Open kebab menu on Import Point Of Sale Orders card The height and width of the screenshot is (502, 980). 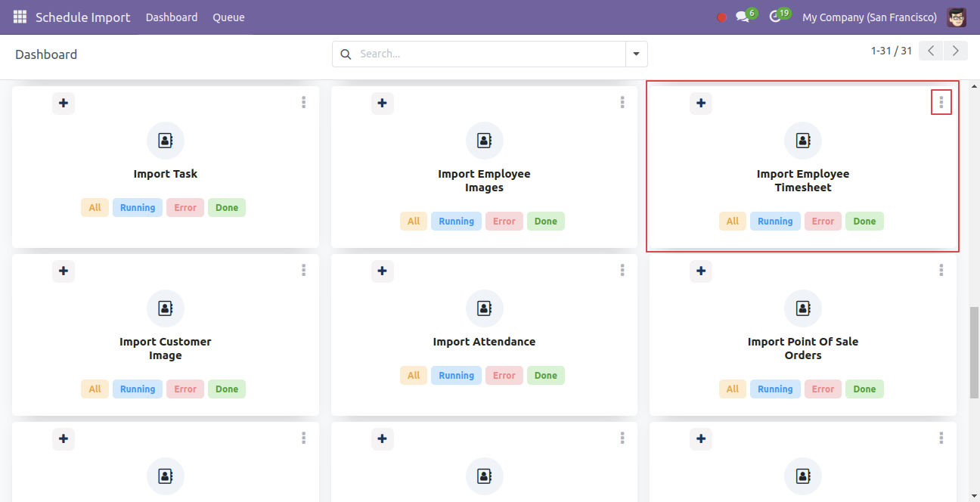pos(941,270)
